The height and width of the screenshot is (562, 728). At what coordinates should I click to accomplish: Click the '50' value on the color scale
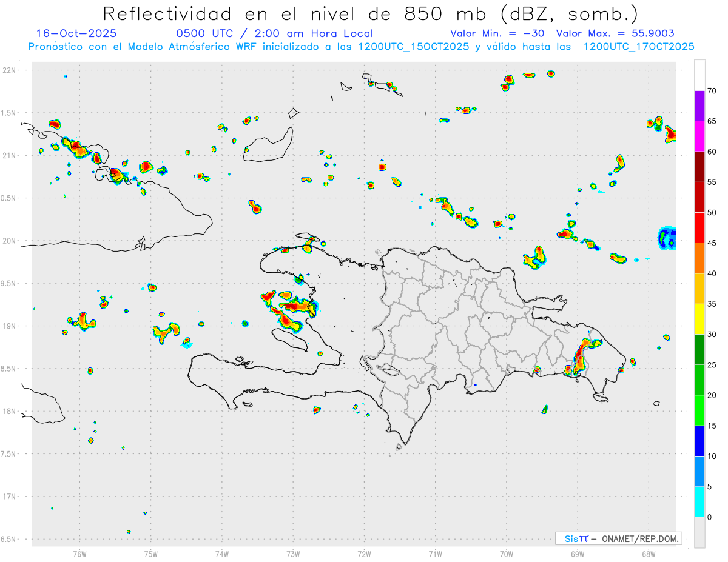(712, 213)
